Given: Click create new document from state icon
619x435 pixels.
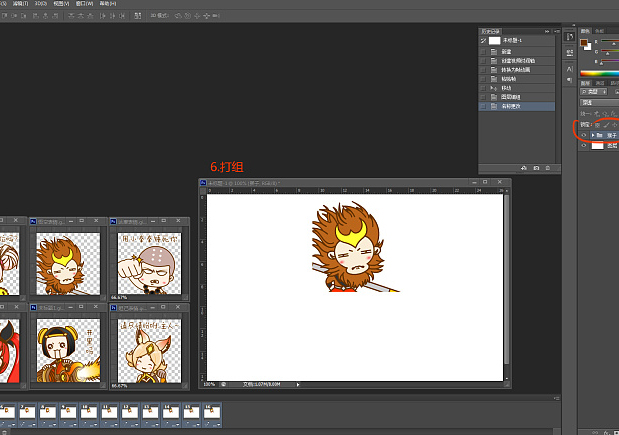Looking at the screenshot, I should 523,168.
